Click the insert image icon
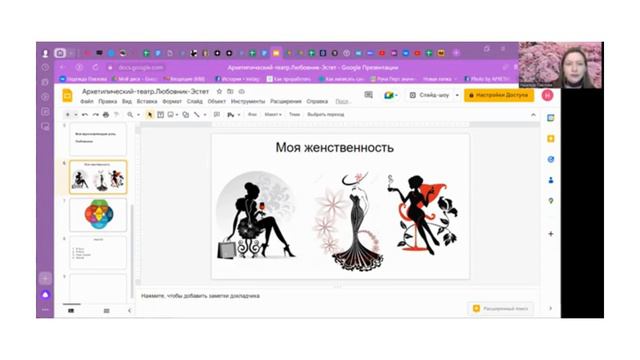This screenshot has height=360, width=640. point(171,115)
